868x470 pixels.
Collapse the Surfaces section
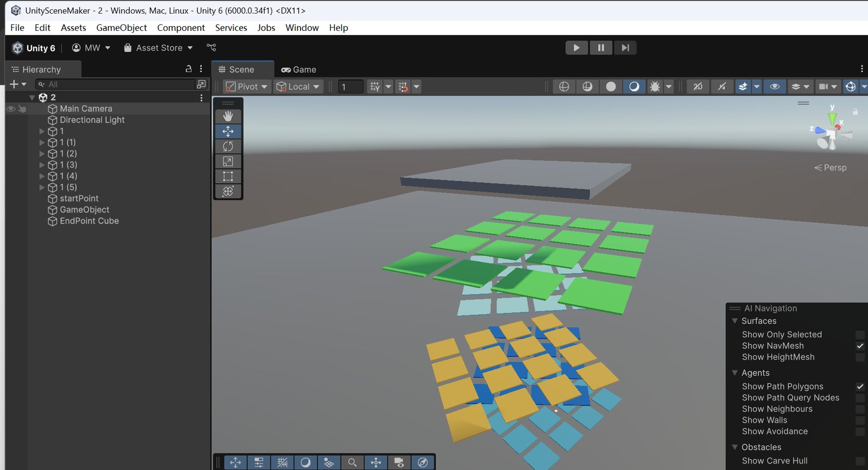735,321
